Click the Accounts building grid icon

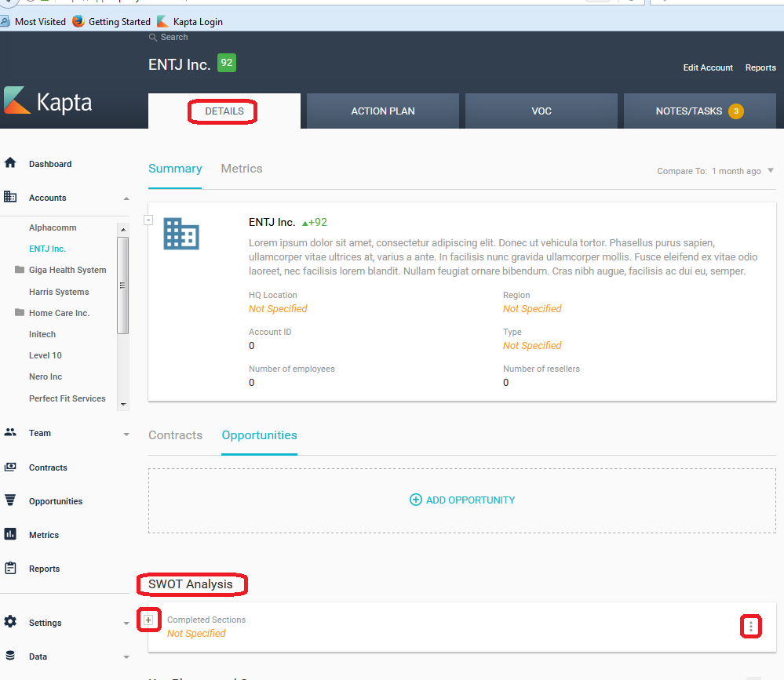[10, 196]
